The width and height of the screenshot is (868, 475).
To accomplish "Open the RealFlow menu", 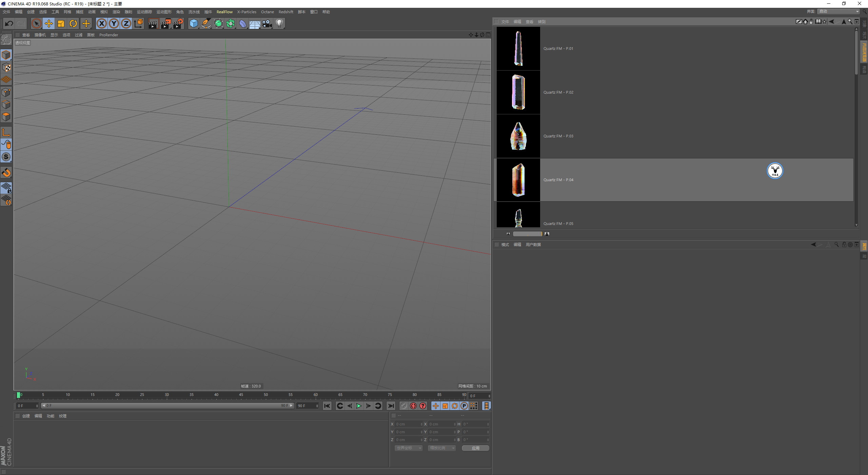I will pyautogui.click(x=224, y=12).
